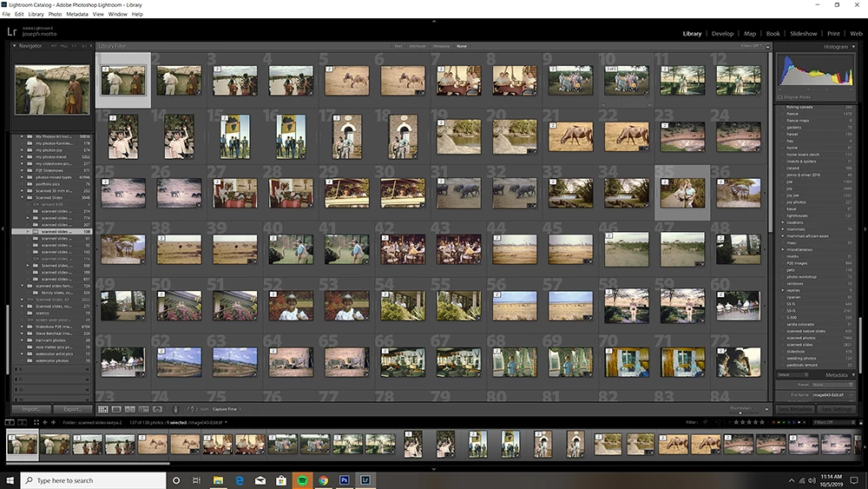
Task: Switch to Loupe view icon
Action: [x=116, y=409]
